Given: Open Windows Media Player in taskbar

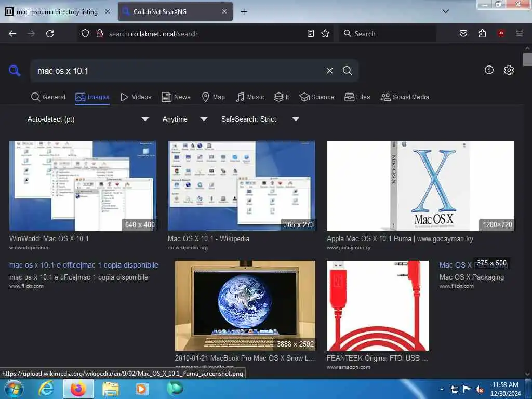Looking at the screenshot, I should pos(141,389).
